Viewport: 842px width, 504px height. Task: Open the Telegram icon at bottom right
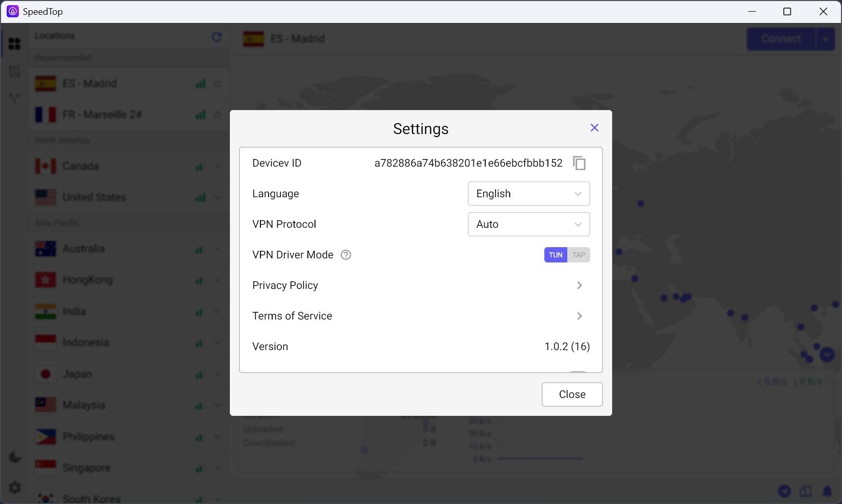click(x=784, y=491)
